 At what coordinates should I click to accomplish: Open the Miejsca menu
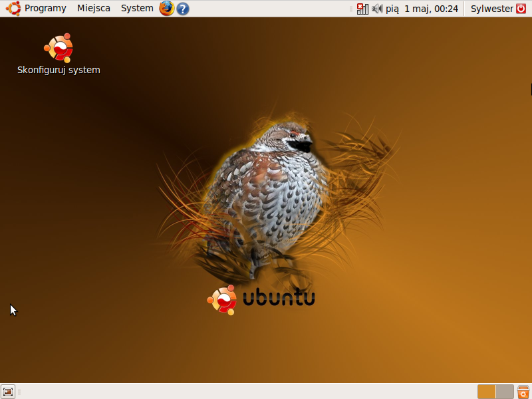click(x=94, y=8)
